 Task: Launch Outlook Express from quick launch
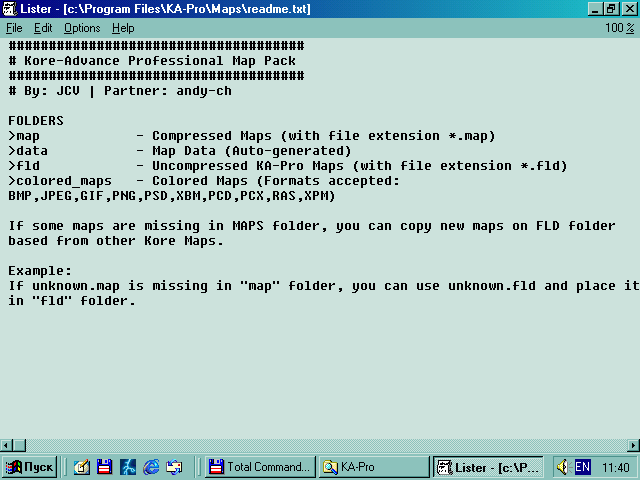point(174,467)
